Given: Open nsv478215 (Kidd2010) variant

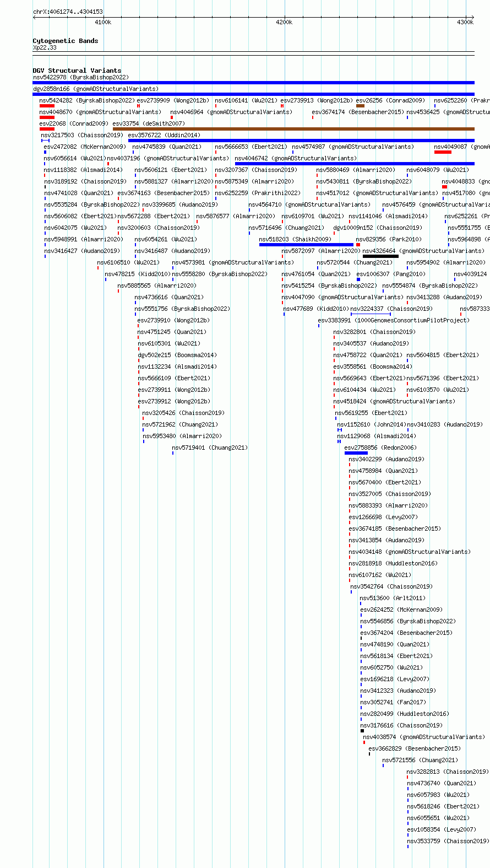Looking at the screenshot, I should click(x=138, y=274).
